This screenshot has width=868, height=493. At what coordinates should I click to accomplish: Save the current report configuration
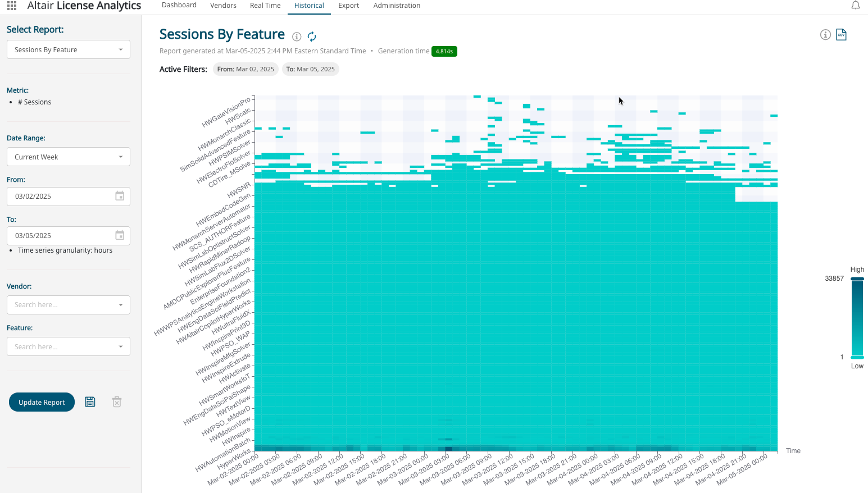tap(90, 402)
